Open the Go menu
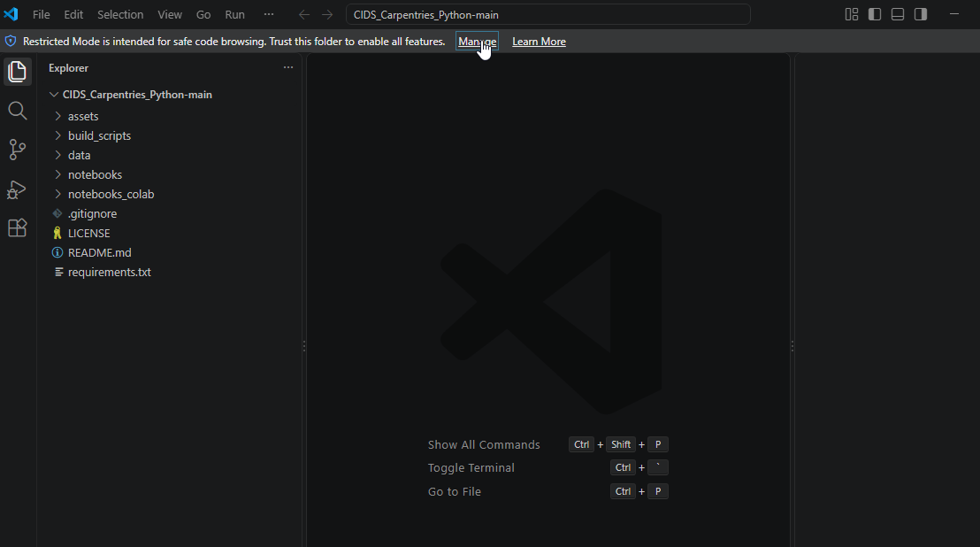 click(203, 14)
